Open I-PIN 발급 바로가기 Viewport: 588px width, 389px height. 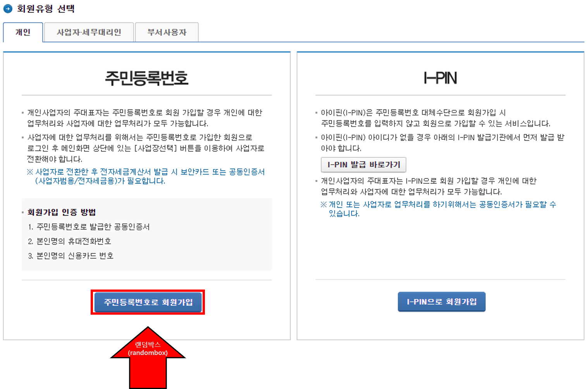click(363, 164)
